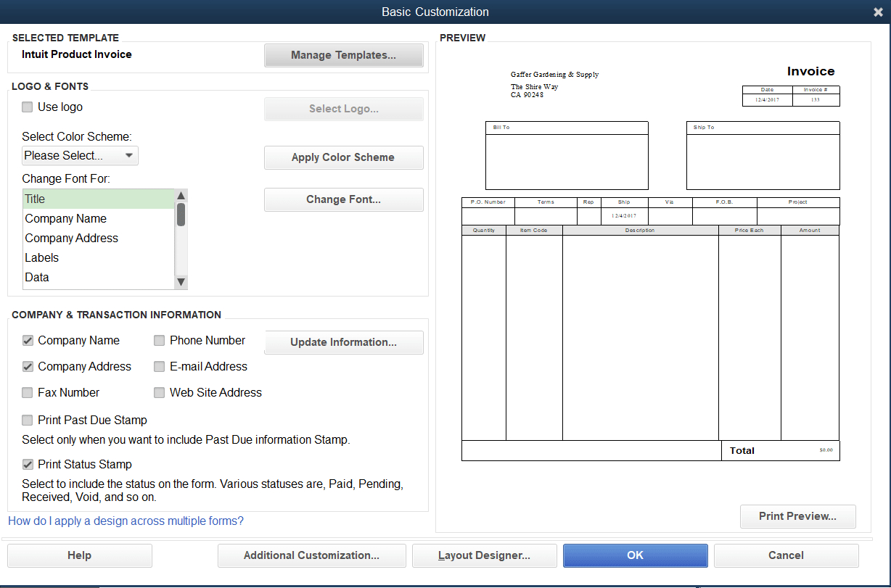Open the Manage Templates dialog
Image resolution: width=891 pixels, height=588 pixels.
[x=343, y=54]
